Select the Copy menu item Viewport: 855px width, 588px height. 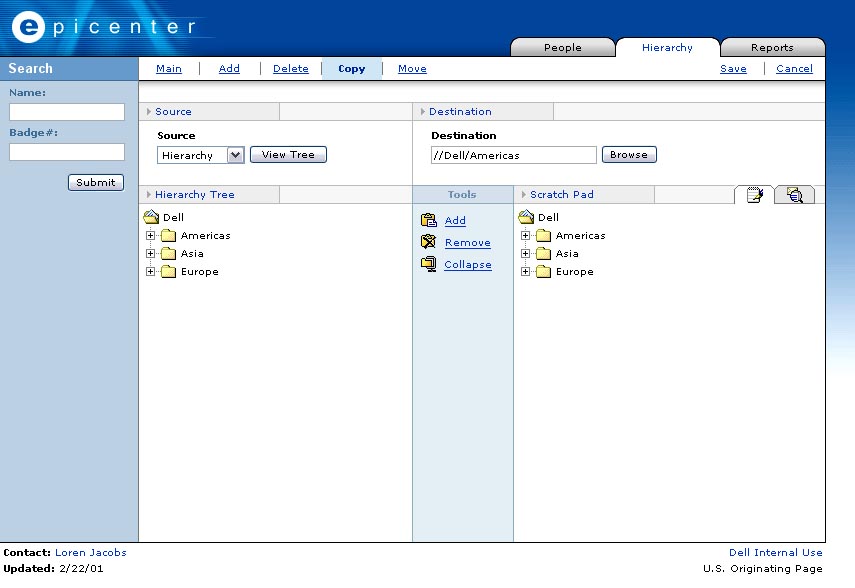click(352, 69)
